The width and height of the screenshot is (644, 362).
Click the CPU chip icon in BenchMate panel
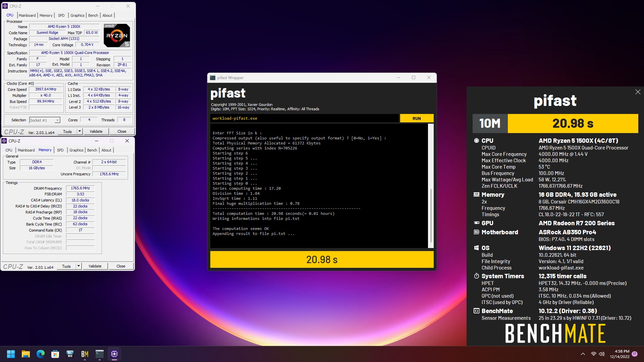pyautogui.click(x=476, y=141)
